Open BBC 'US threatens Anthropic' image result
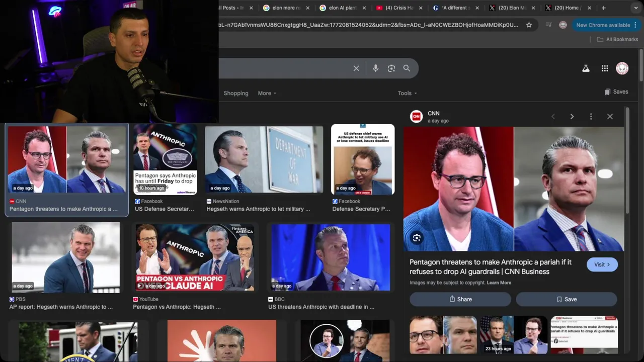Viewport: 644px width, 362px height. (x=331, y=257)
